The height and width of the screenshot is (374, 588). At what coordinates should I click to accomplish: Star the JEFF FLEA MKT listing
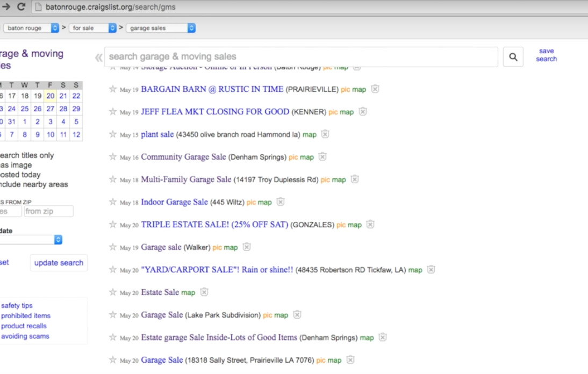(112, 112)
